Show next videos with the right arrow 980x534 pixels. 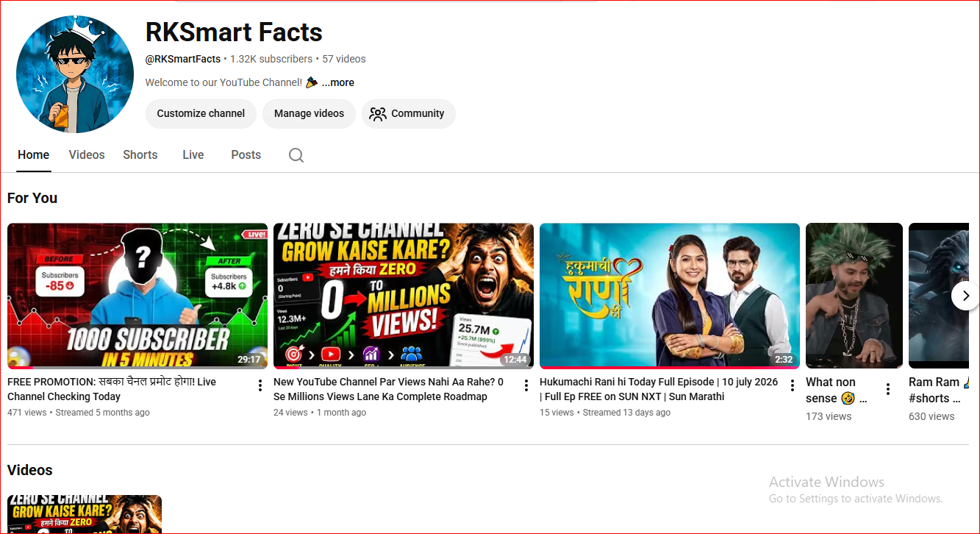coord(965,296)
